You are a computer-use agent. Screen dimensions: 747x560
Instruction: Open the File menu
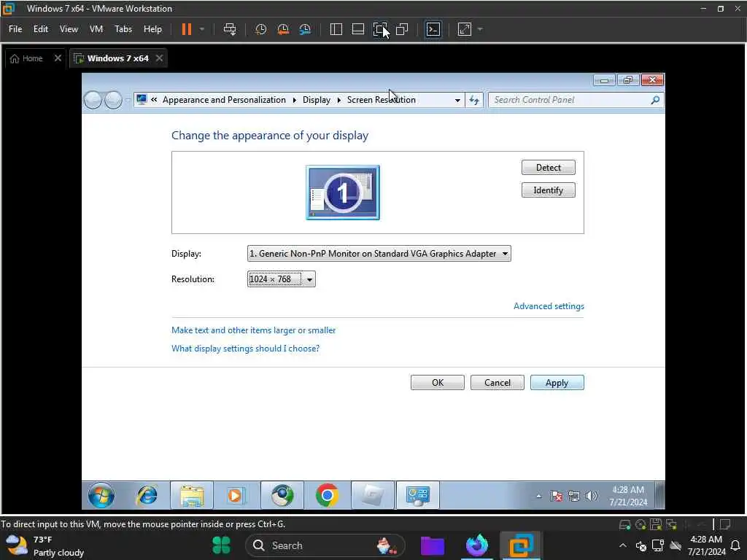coord(15,29)
